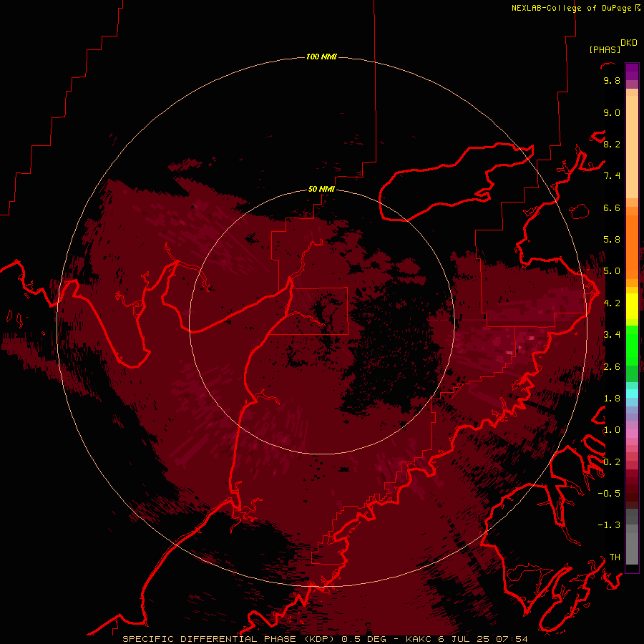Click the cyan segment of color bar
Image resolution: width=644 pixels, height=644 pixels.
632,393
